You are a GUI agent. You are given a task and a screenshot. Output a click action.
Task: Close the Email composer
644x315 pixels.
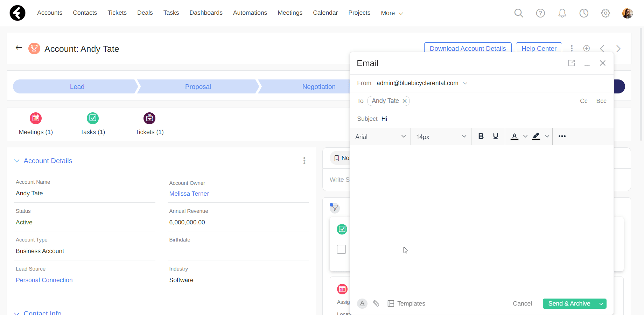click(603, 63)
